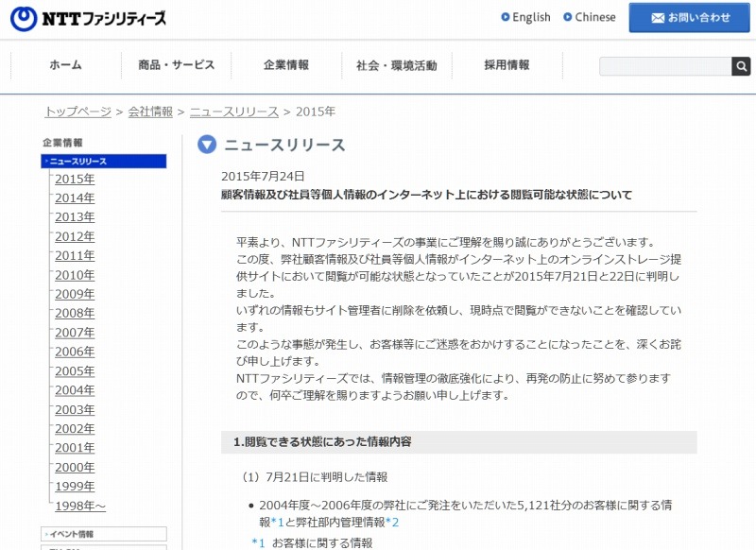The height and width of the screenshot is (550, 756).
Task: Click the 2015年 breadcrumb text
Action: (x=316, y=112)
